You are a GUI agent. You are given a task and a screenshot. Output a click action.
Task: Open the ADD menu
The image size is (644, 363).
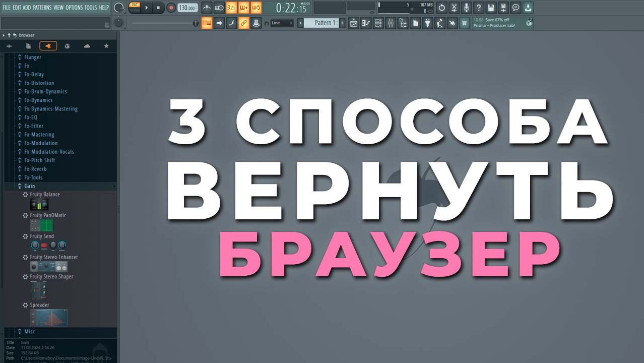point(27,8)
